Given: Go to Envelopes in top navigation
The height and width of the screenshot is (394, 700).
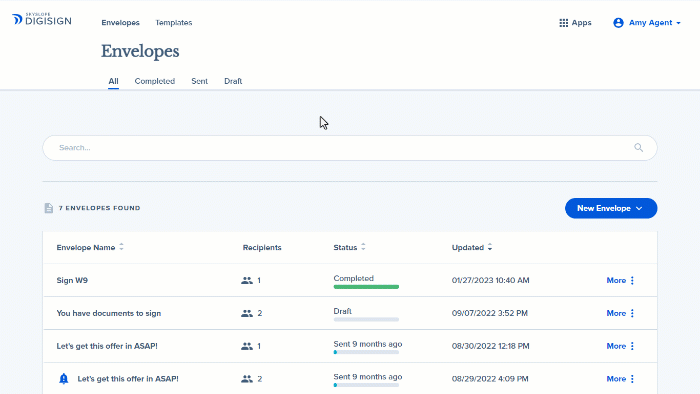Looking at the screenshot, I should point(120,23).
